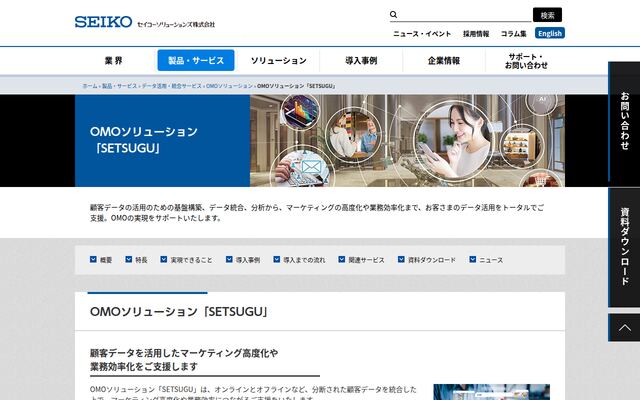Viewport: 640px width, 400px height.
Task: Jump to 資料ダウンロード section anchor
Action: (x=432, y=260)
